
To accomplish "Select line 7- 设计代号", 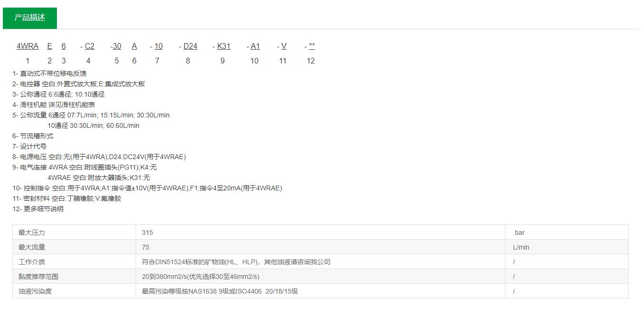I will 29,146.
